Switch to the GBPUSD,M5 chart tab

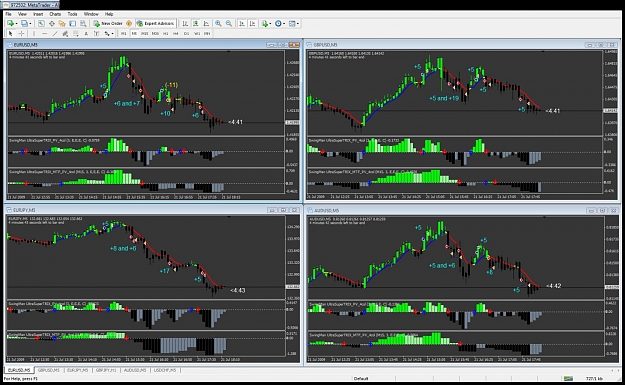click(x=49, y=370)
